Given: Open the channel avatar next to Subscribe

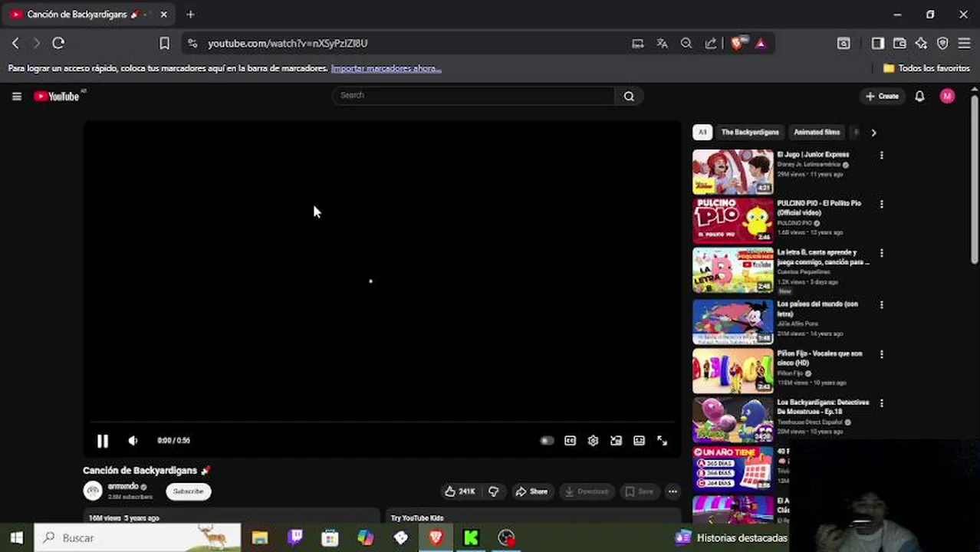Looking at the screenshot, I should (x=93, y=491).
